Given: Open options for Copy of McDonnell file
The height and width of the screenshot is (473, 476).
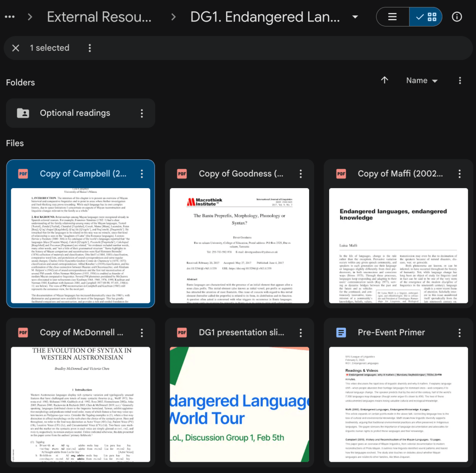Looking at the screenshot, I should (142, 333).
